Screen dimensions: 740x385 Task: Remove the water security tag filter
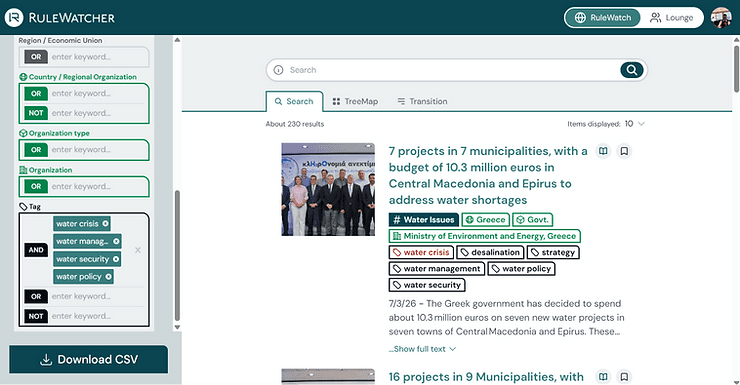click(116, 259)
